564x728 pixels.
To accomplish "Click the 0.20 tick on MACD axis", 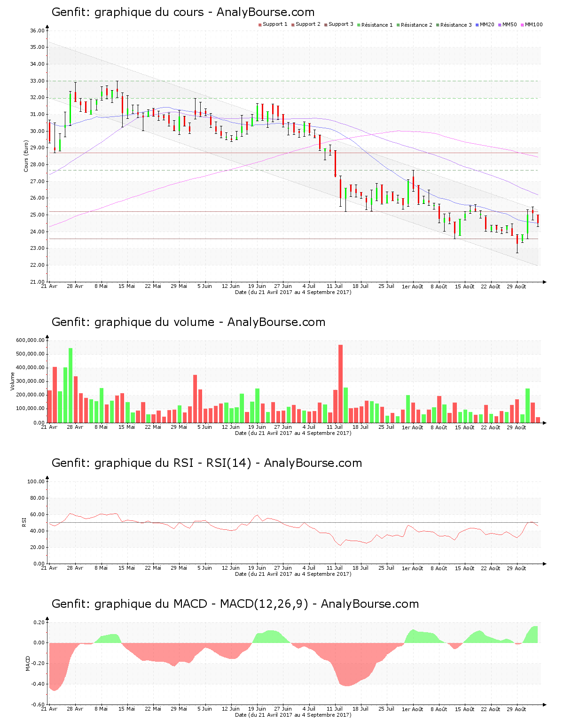I will [x=39, y=622].
